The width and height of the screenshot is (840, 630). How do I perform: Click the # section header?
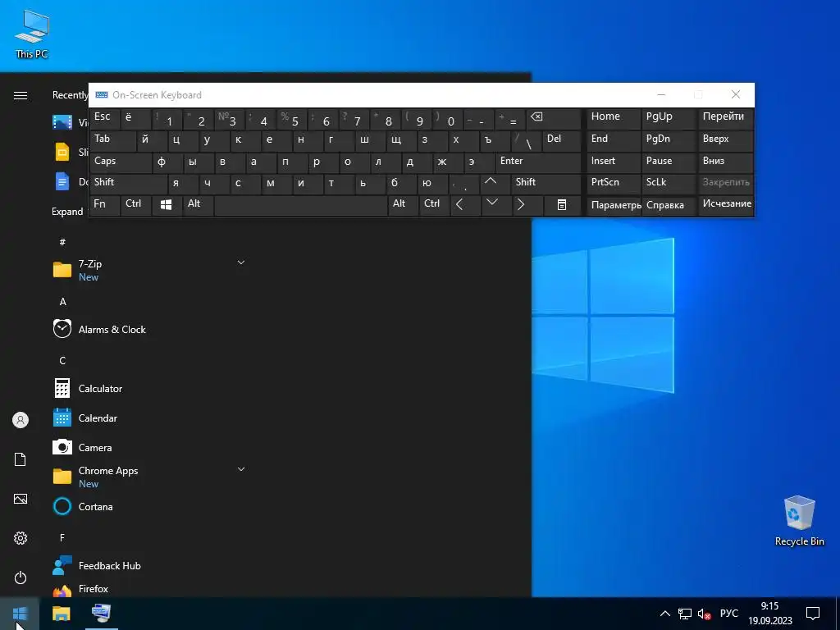62,242
